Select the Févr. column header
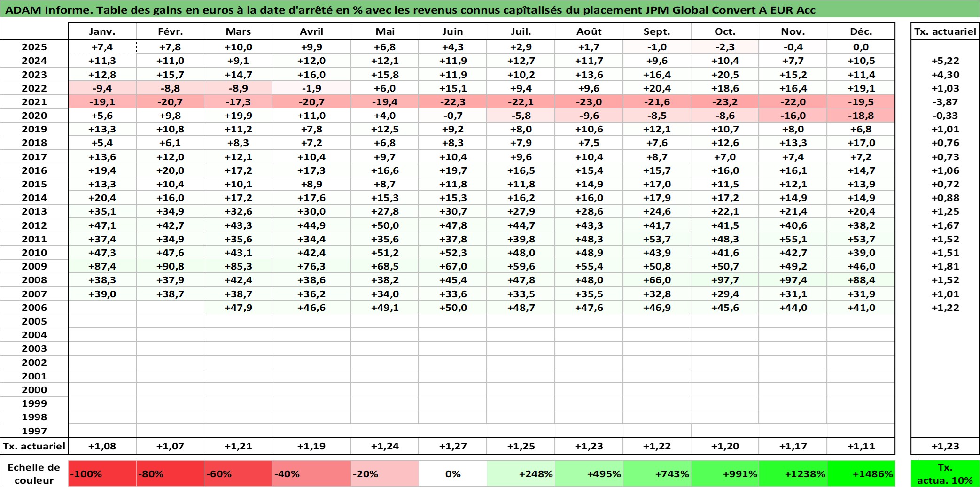The height and width of the screenshot is (487, 980). [170, 31]
